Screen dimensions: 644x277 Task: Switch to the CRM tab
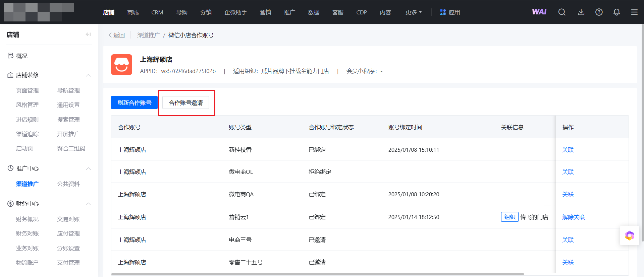coord(157,12)
